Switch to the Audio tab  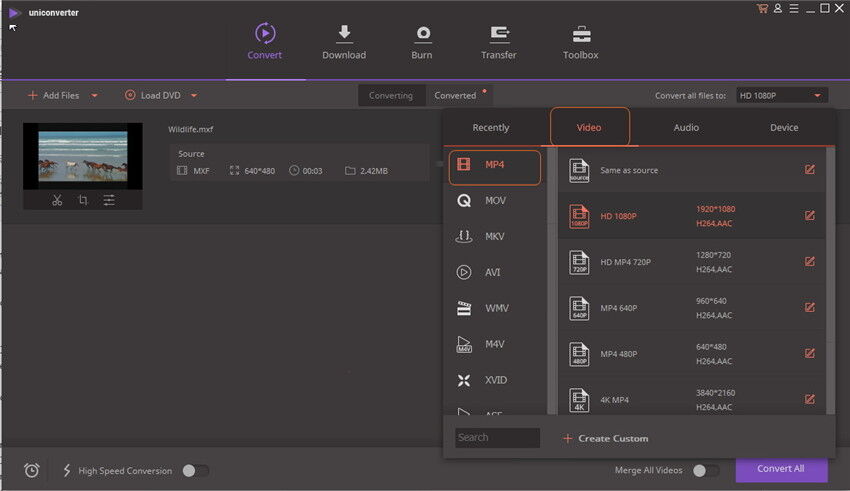click(686, 127)
